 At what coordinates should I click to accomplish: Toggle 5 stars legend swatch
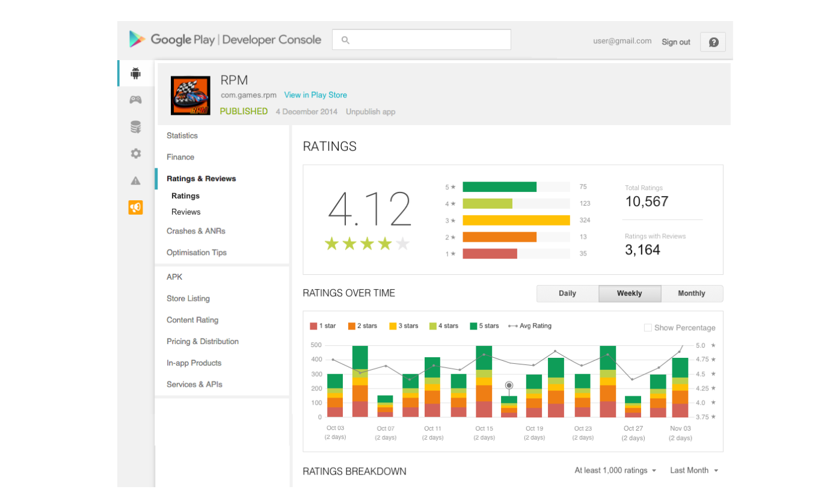[474, 326]
